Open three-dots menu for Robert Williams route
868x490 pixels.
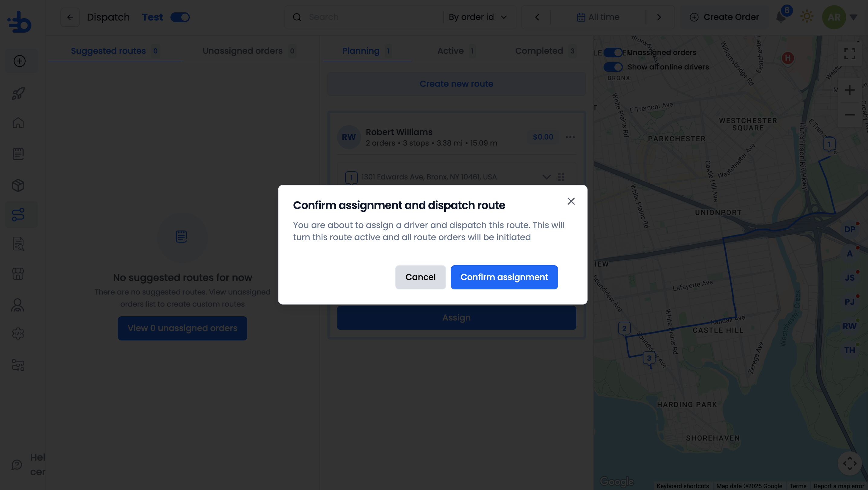tap(570, 137)
